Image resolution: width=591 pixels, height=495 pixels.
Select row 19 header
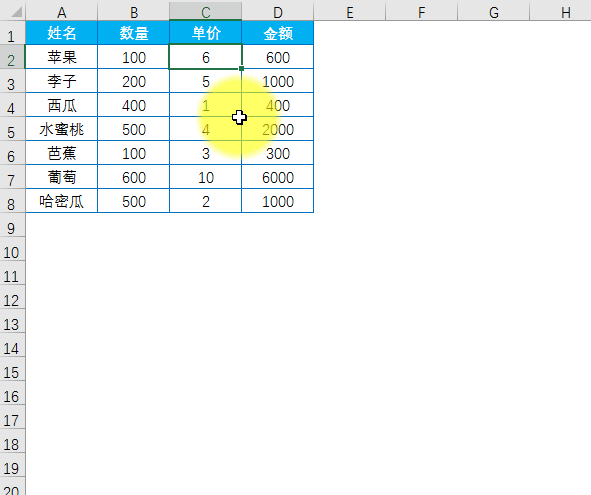12,464
